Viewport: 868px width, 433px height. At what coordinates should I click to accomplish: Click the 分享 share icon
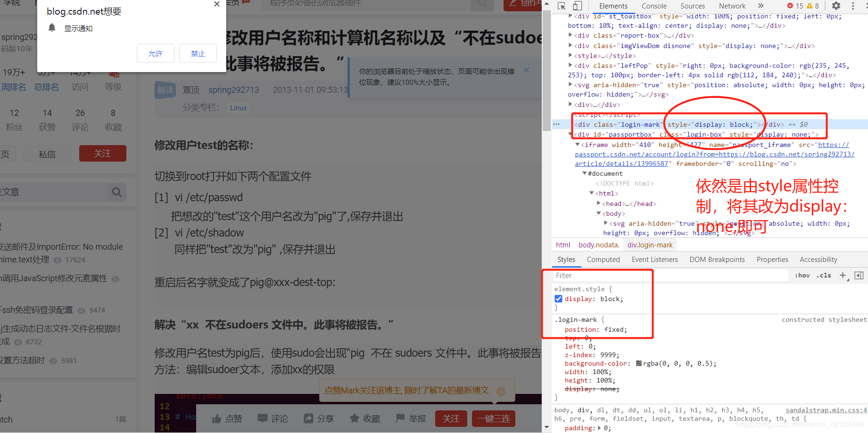click(x=308, y=418)
